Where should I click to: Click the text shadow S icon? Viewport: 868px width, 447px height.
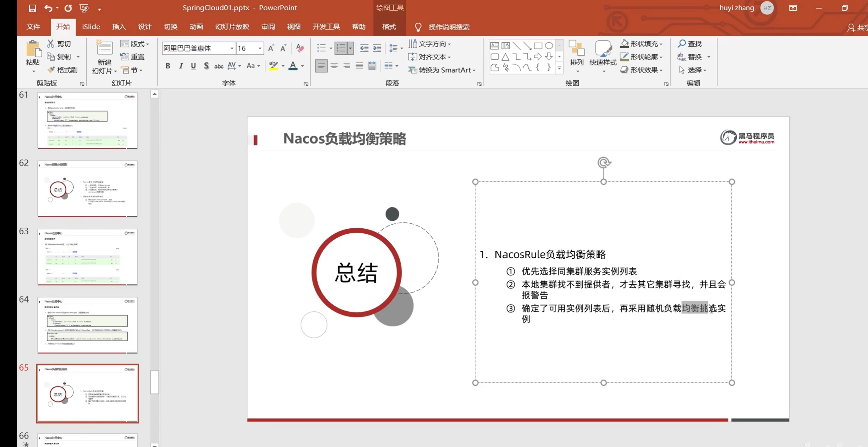coord(206,66)
